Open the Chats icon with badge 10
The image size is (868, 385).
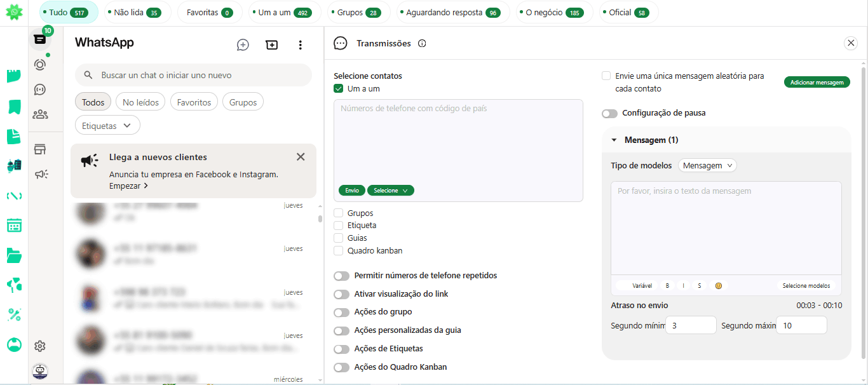[40, 39]
